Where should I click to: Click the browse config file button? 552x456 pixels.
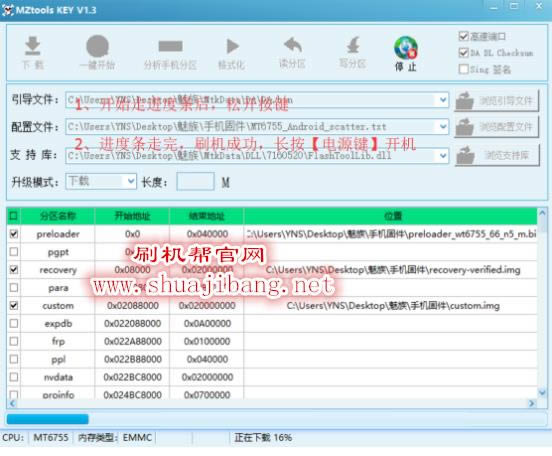tap(497, 127)
